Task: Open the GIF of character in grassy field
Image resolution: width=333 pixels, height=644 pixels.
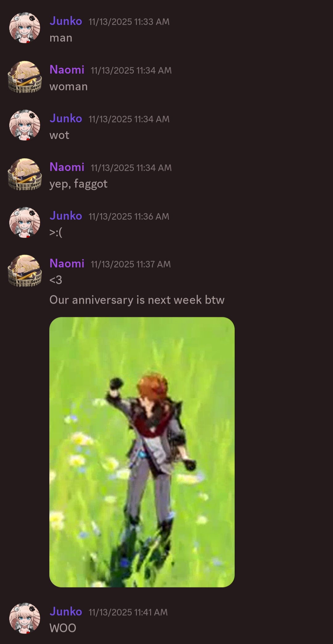Action: pyautogui.click(x=142, y=452)
